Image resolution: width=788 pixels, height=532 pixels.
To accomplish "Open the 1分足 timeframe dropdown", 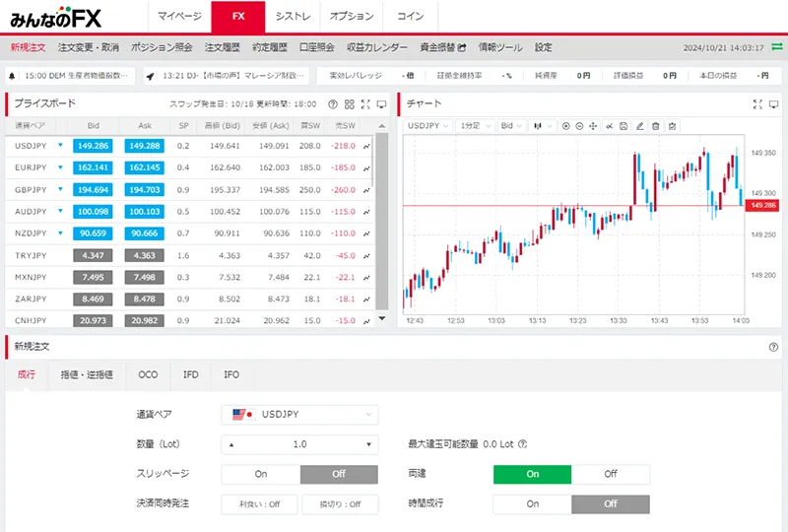I will 473,126.
